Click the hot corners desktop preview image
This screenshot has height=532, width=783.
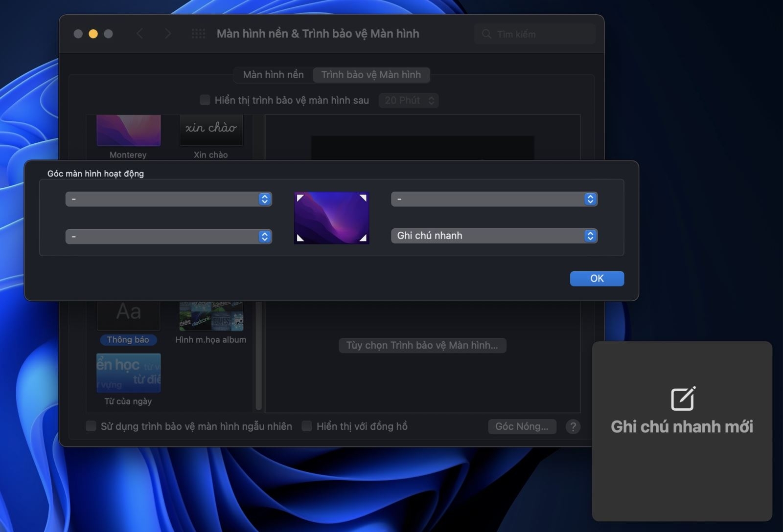332,218
